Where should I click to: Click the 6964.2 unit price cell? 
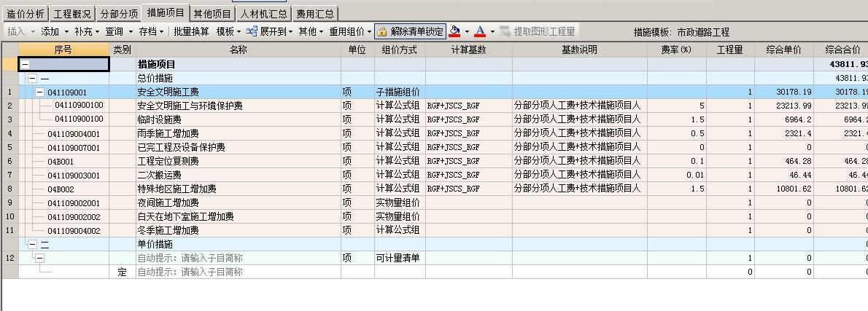click(784, 119)
